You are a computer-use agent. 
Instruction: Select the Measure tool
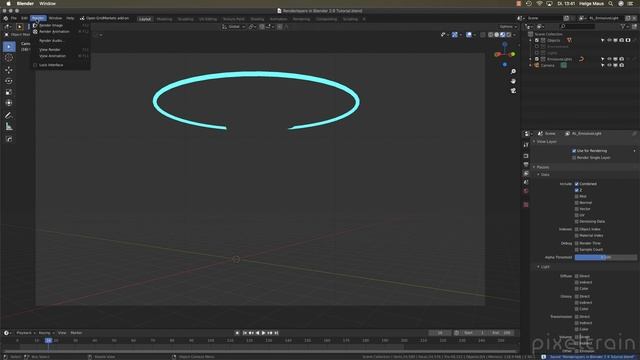tap(9, 127)
